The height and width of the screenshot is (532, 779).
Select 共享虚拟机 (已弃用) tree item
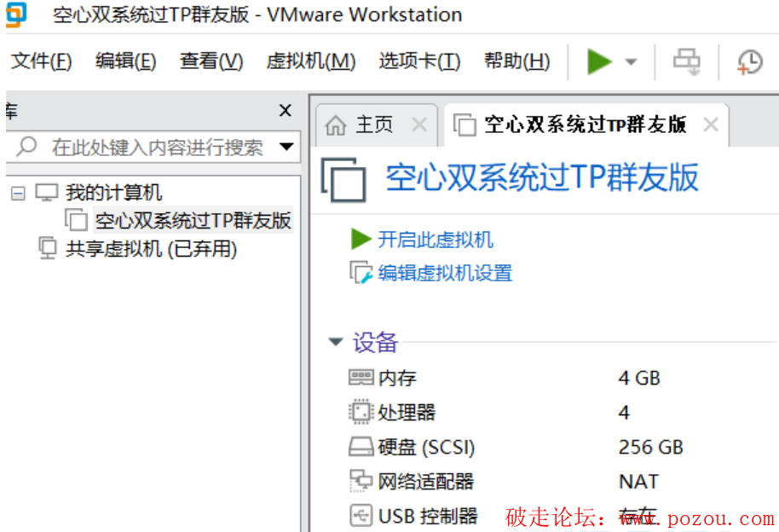152,249
